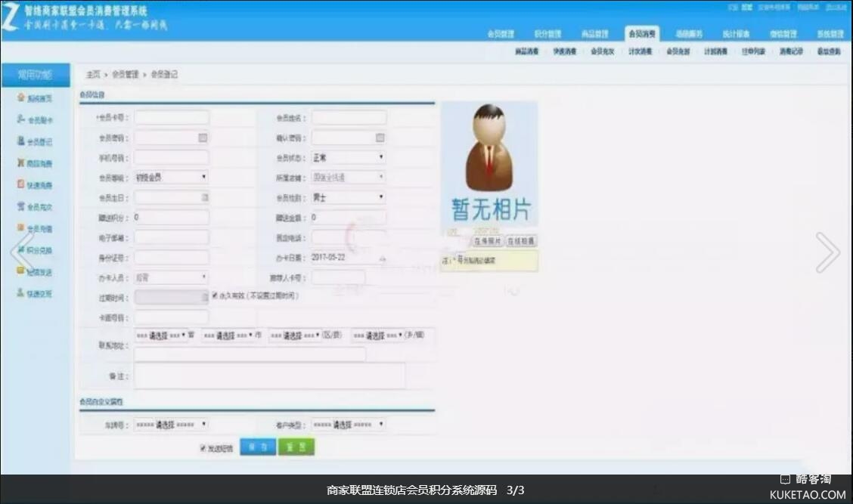Toggle the 发送短信 checkbox
The width and height of the screenshot is (853, 504).
(203, 448)
